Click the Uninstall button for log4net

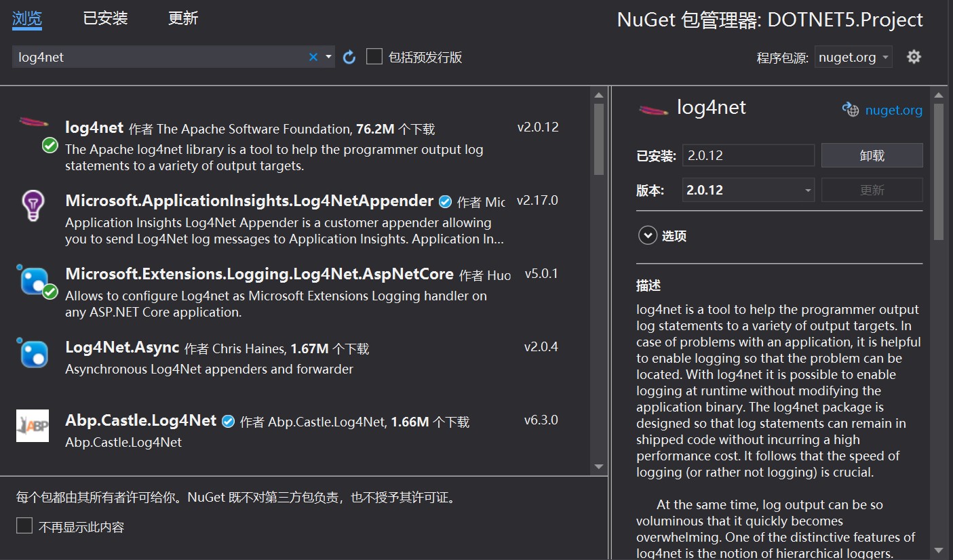872,155
